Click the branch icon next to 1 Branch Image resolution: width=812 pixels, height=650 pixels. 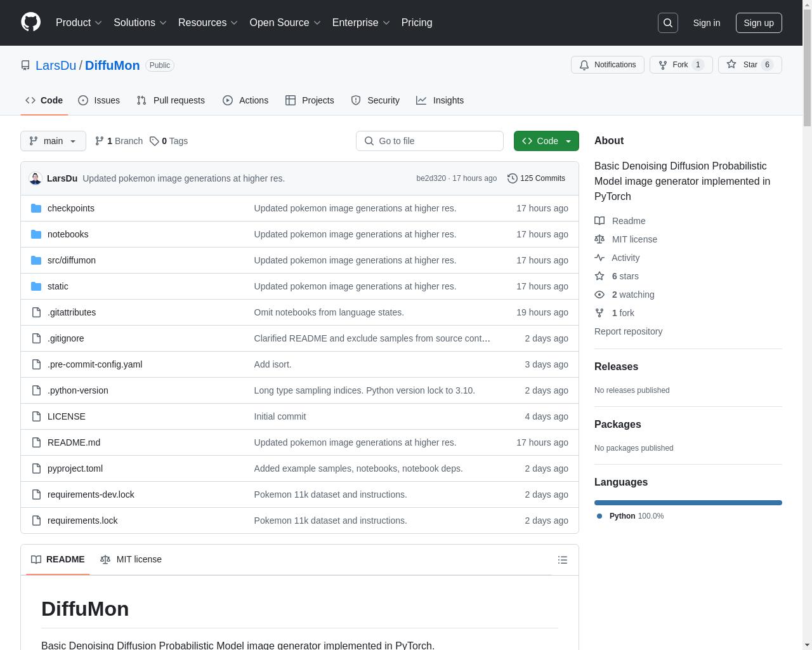pyautogui.click(x=99, y=141)
